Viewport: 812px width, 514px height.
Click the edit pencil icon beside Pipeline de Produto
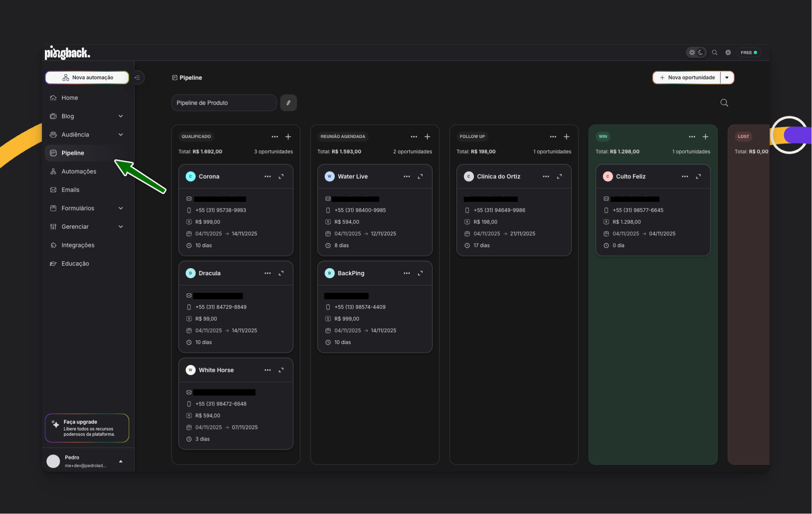pos(288,103)
